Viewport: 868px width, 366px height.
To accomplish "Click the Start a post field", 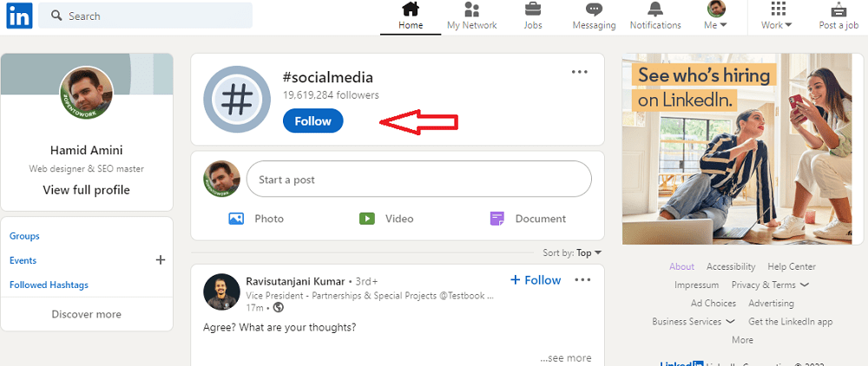I will 419,180.
